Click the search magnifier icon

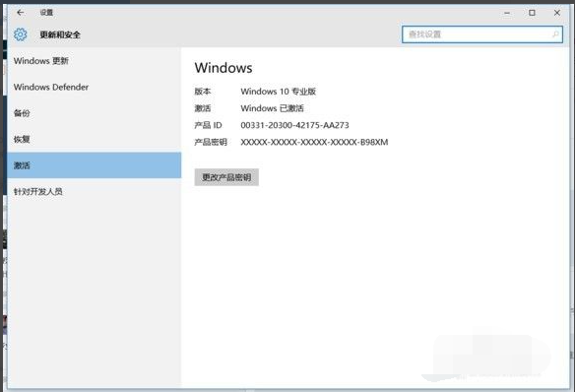coord(555,34)
